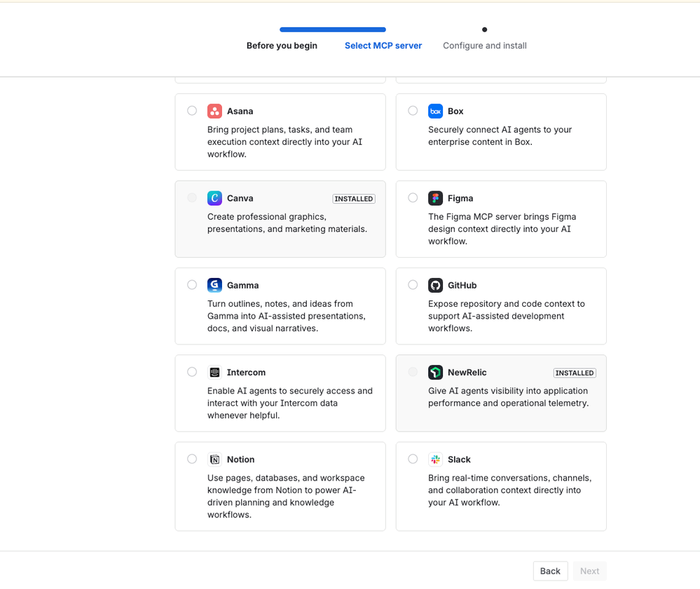Select the Intercom radio button

[192, 372]
